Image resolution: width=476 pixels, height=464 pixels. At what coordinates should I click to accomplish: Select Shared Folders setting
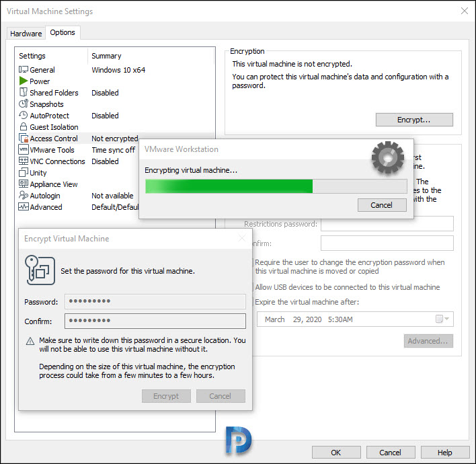[54, 93]
